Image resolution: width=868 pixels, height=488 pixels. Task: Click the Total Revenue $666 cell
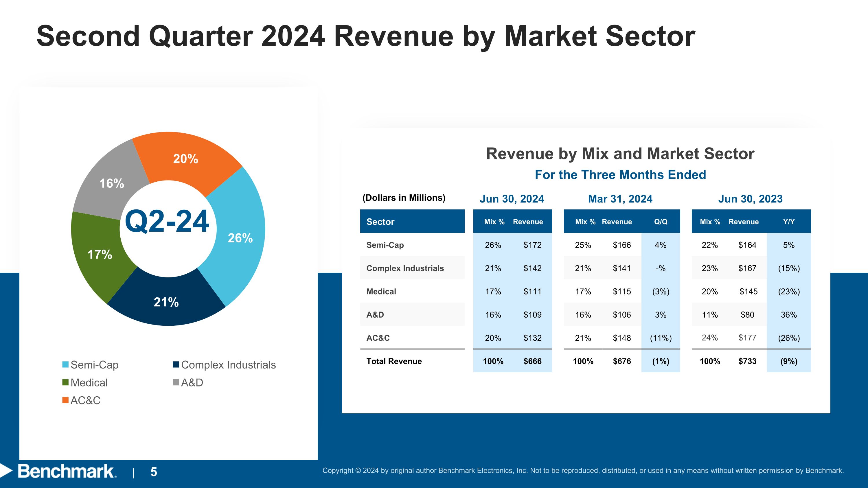[x=532, y=361]
